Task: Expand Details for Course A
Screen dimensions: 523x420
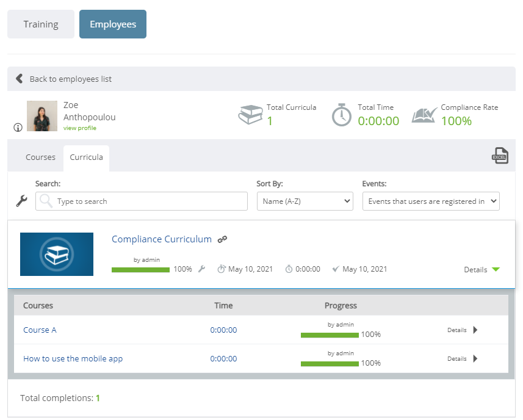Action: 463,330
